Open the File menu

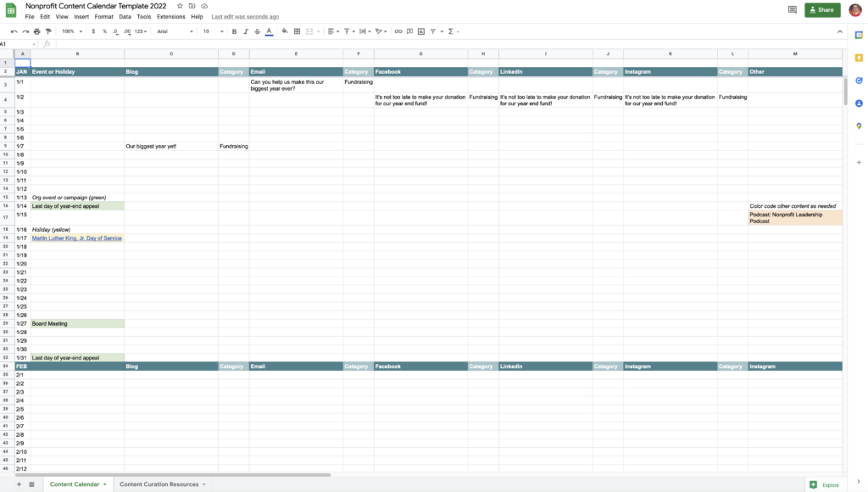(30, 17)
